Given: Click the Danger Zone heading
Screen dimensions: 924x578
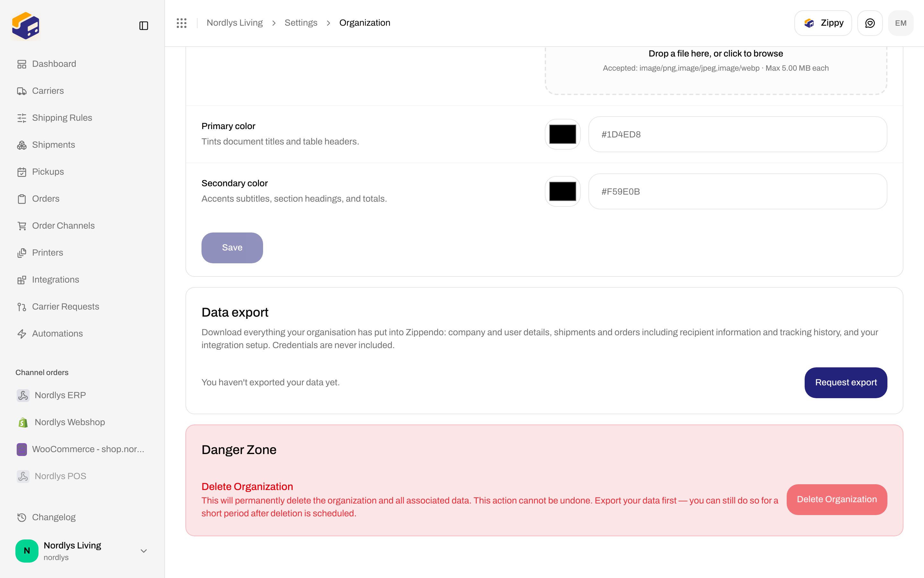Looking at the screenshot, I should pos(239,450).
